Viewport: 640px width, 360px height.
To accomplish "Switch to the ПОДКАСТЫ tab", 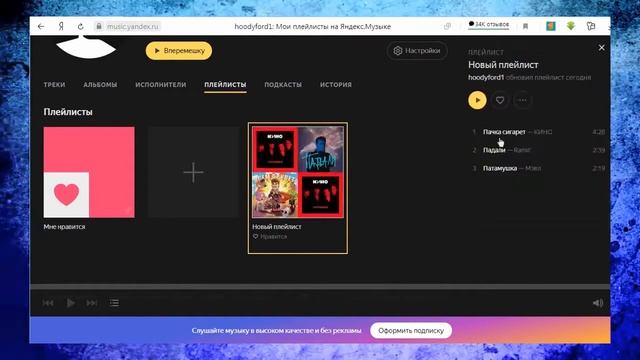I will click(283, 84).
